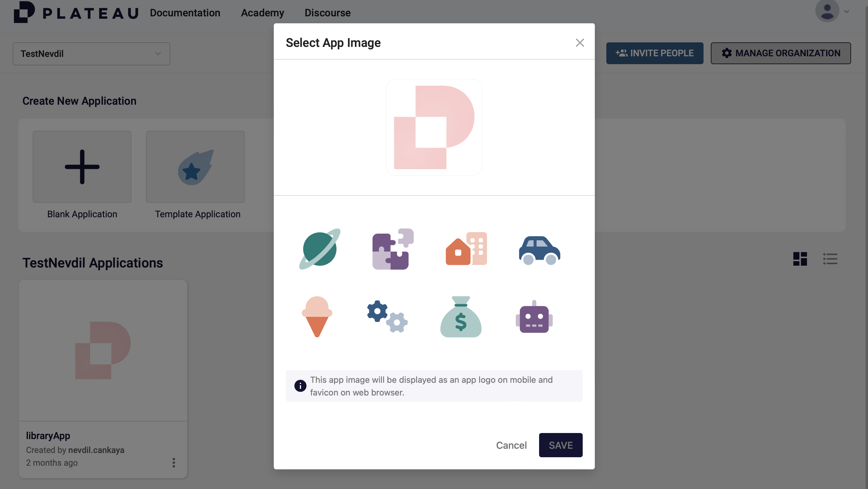
Task: Select the blue car app image
Action: (x=539, y=251)
